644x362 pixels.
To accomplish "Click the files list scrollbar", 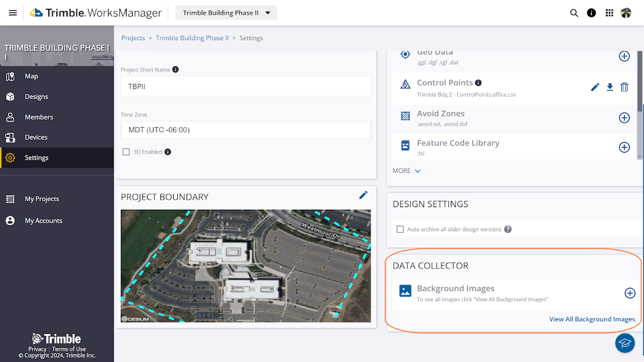I will pos(640,80).
